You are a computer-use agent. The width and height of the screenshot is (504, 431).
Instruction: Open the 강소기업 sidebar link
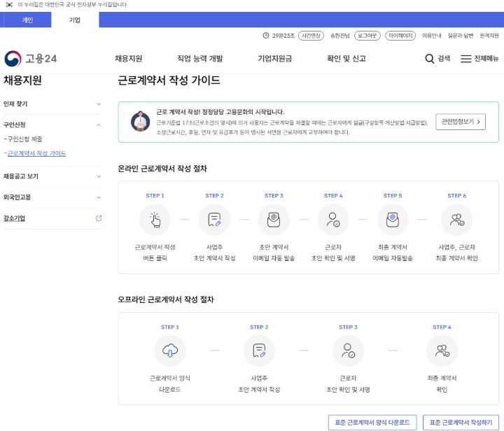click(x=14, y=218)
